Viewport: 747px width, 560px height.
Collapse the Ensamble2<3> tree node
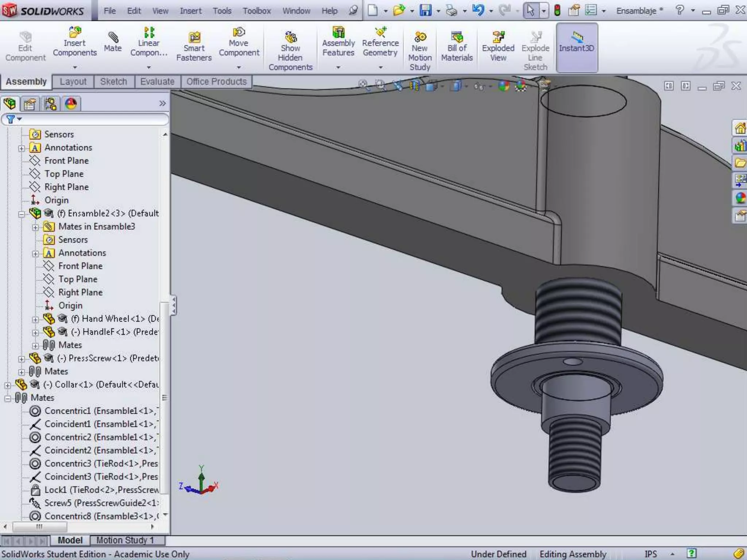(x=22, y=214)
